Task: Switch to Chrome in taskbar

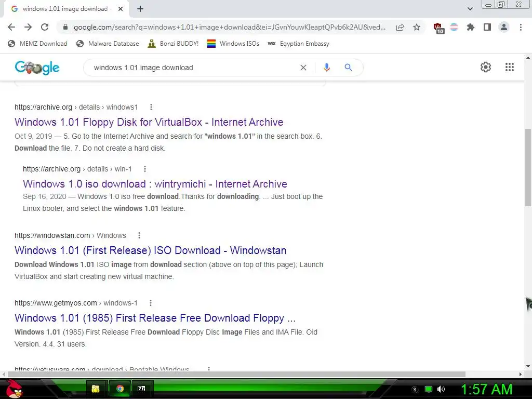Action: click(x=119, y=389)
